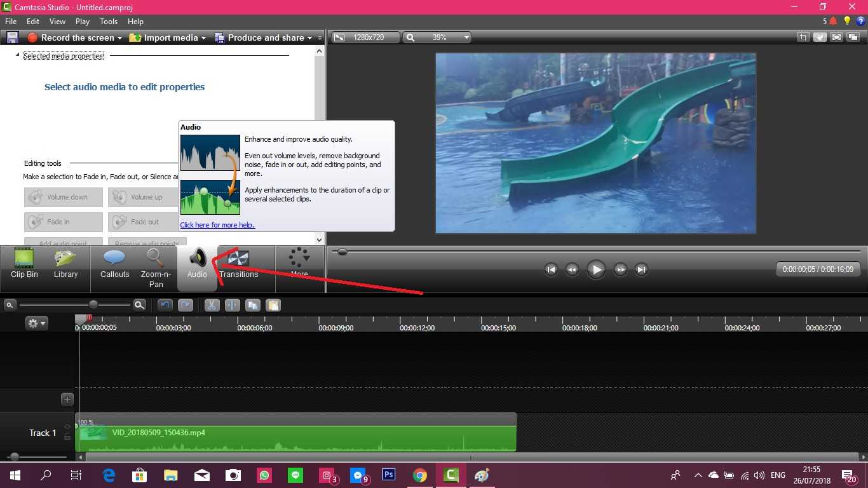Open the File menu
Image resolution: width=868 pixels, height=488 pixels.
[x=11, y=21]
